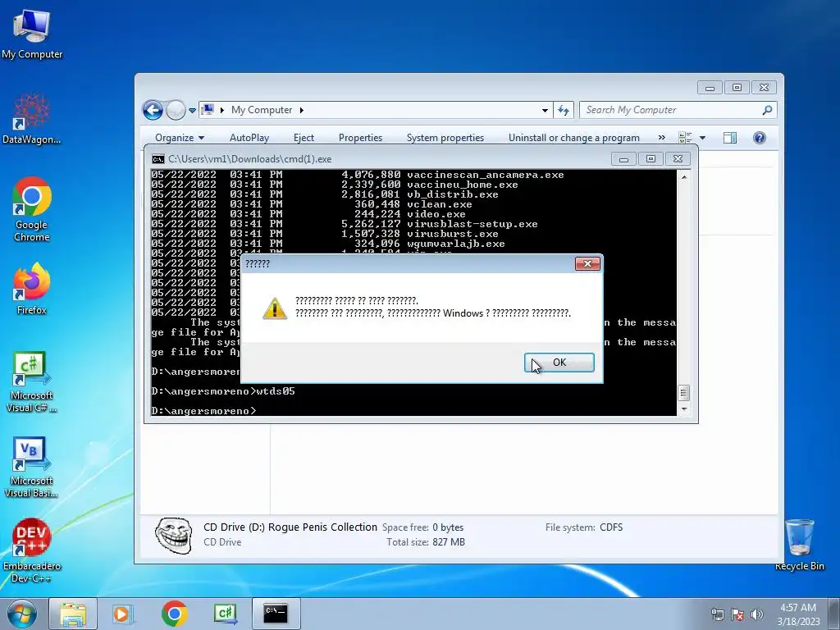Open the DataWagon desktop shortcut
The width and height of the screenshot is (840, 630).
click(32, 119)
